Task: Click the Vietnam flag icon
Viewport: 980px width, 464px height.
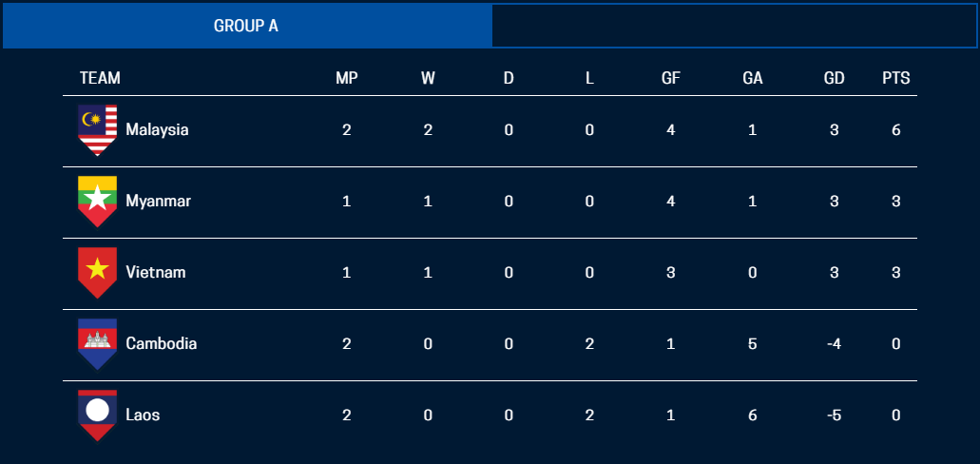Action: 97,272
